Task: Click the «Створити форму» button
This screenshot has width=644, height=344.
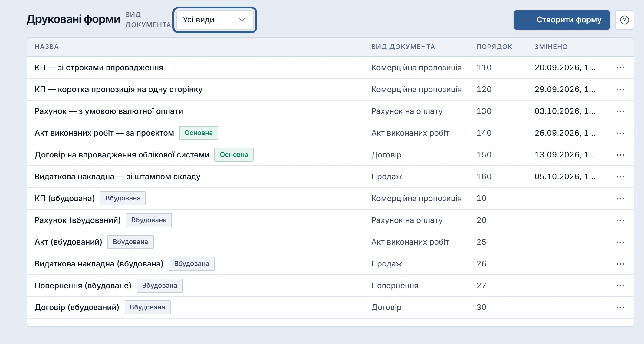Action: click(562, 20)
